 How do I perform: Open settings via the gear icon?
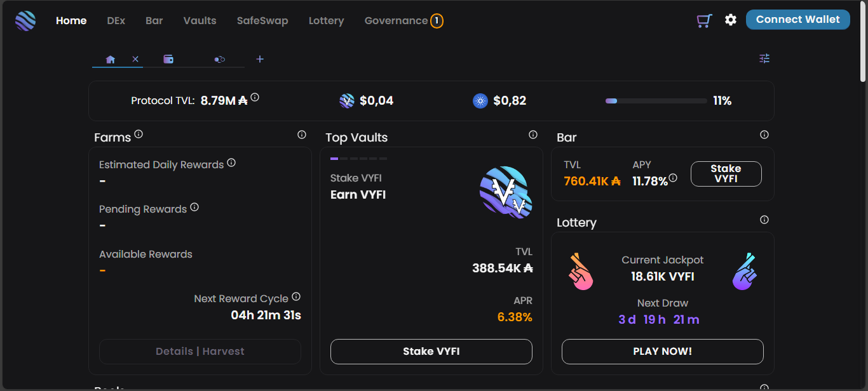click(x=731, y=20)
